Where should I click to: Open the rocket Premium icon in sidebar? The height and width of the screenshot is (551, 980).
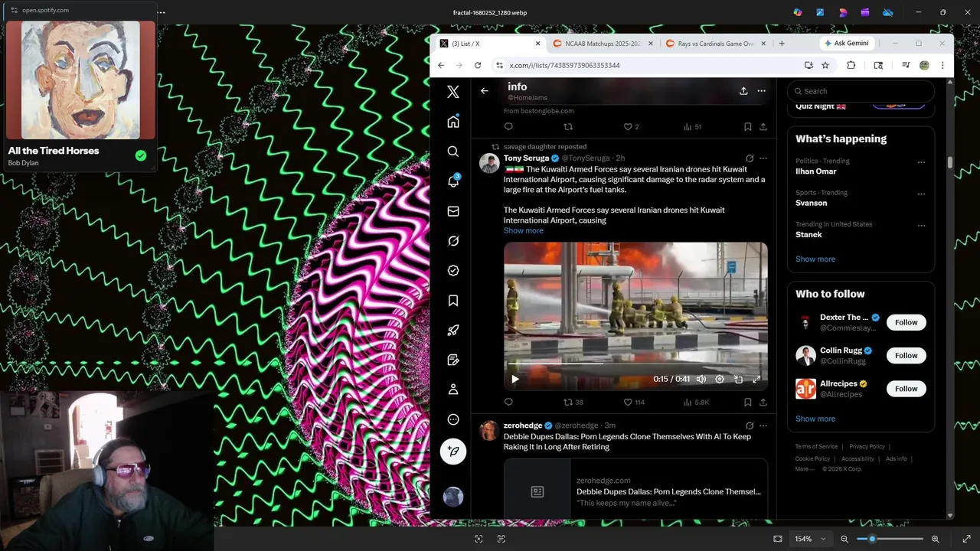point(453,331)
